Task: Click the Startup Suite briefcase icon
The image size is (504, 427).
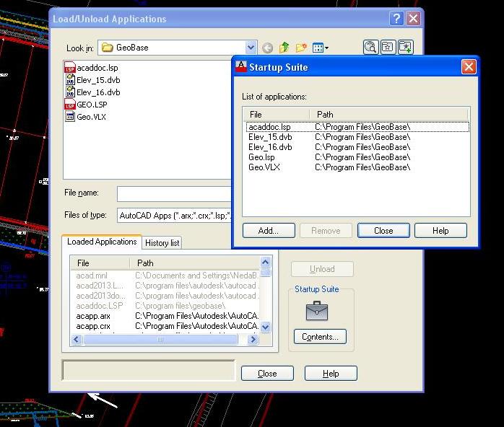Action: [317, 311]
